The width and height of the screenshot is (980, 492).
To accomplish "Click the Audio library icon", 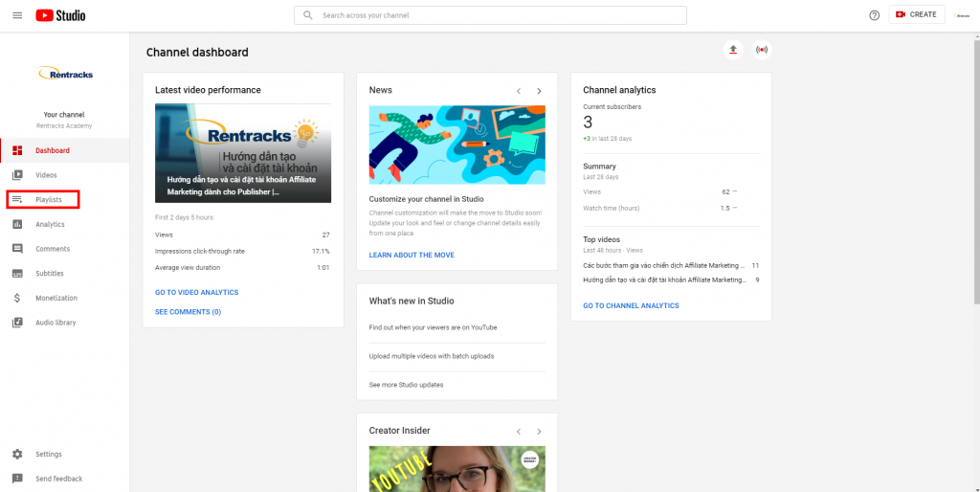I will [x=17, y=323].
